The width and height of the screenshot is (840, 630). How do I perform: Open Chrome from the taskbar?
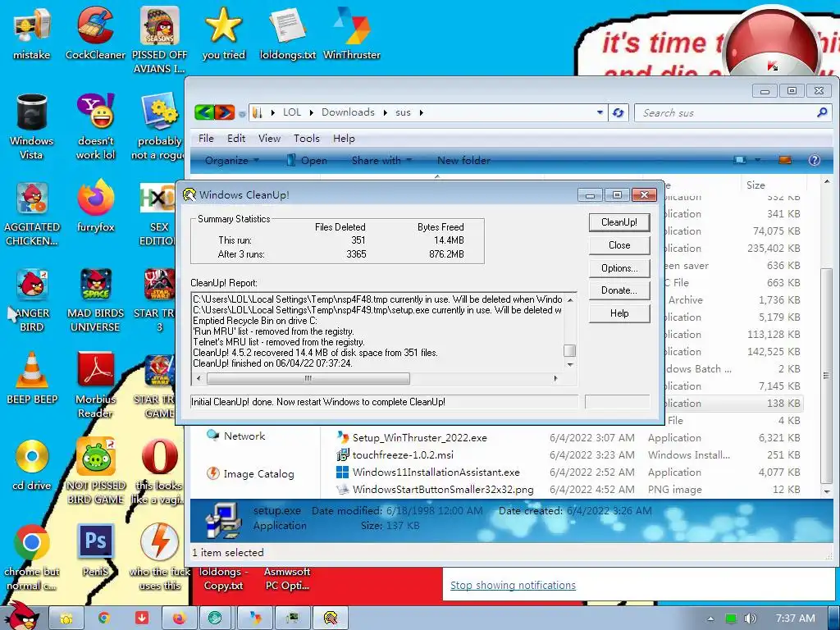[104, 619]
